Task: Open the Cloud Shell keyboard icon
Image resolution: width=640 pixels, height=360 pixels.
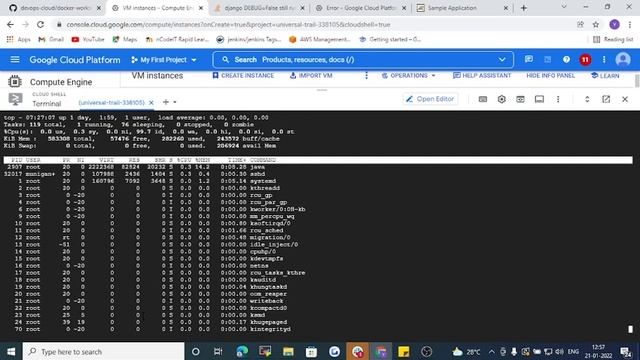Action: [482, 99]
